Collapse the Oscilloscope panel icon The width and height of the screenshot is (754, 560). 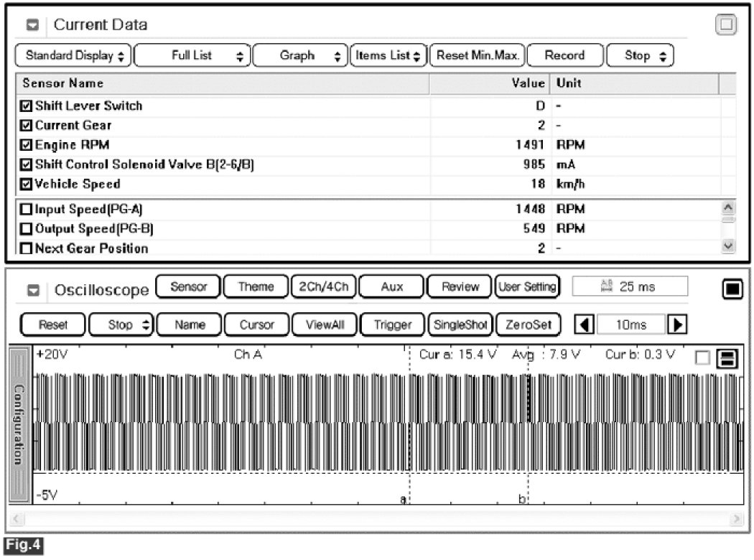(33, 290)
